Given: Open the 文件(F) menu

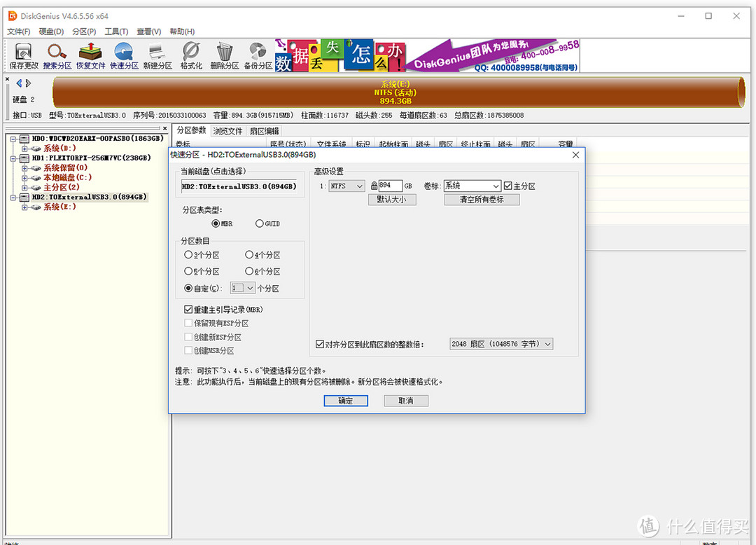Looking at the screenshot, I should pyautogui.click(x=19, y=32).
